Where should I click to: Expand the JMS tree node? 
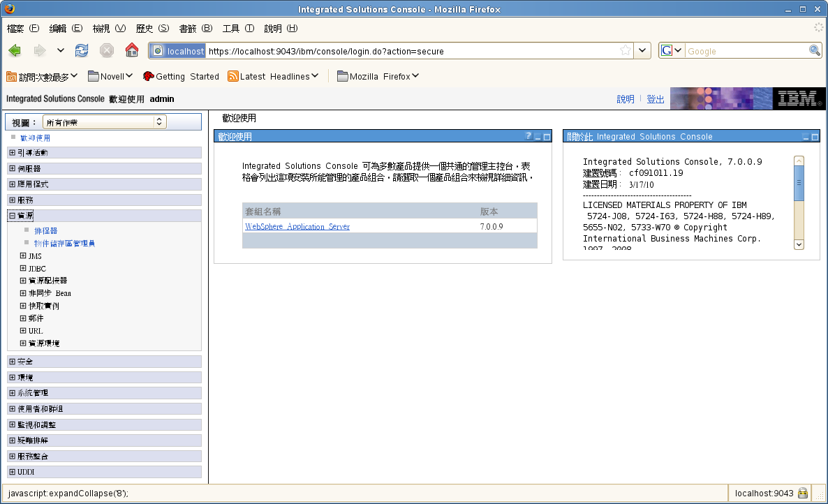pyautogui.click(x=23, y=255)
